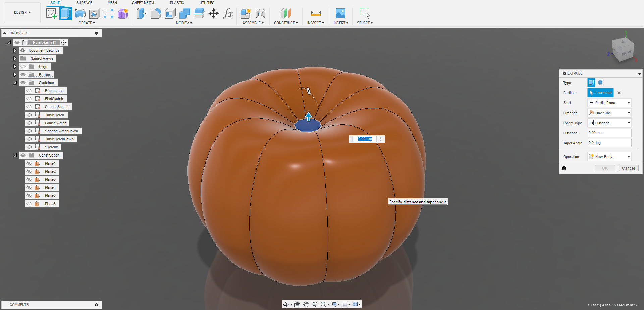Select the Offset Face tool
The height and width of the screenshot is (310, 644).
(199, 13)
